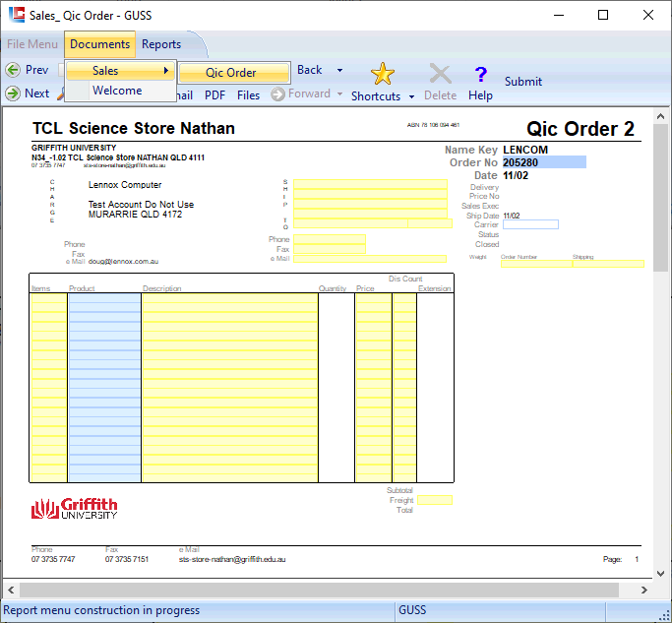Image resolution: width=672 pixels, height=623 pixels.
Task: Select the Sales submenu item
Action: [120, 71]
